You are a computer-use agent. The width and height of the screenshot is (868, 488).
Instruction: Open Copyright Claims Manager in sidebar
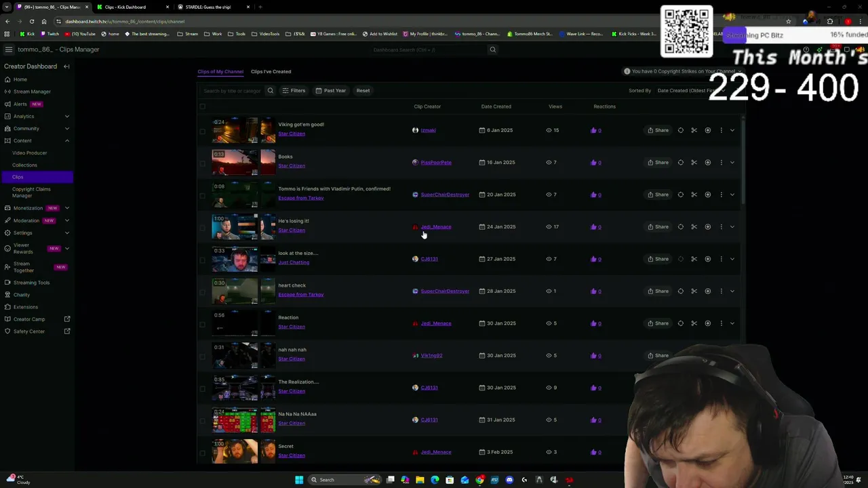[x=31, y=192]
